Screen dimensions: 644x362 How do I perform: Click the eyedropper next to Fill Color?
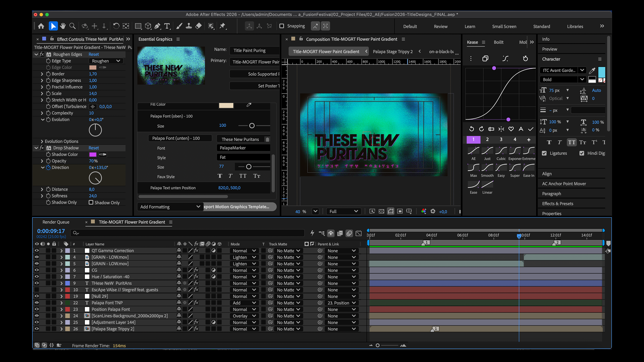point(249,105)
